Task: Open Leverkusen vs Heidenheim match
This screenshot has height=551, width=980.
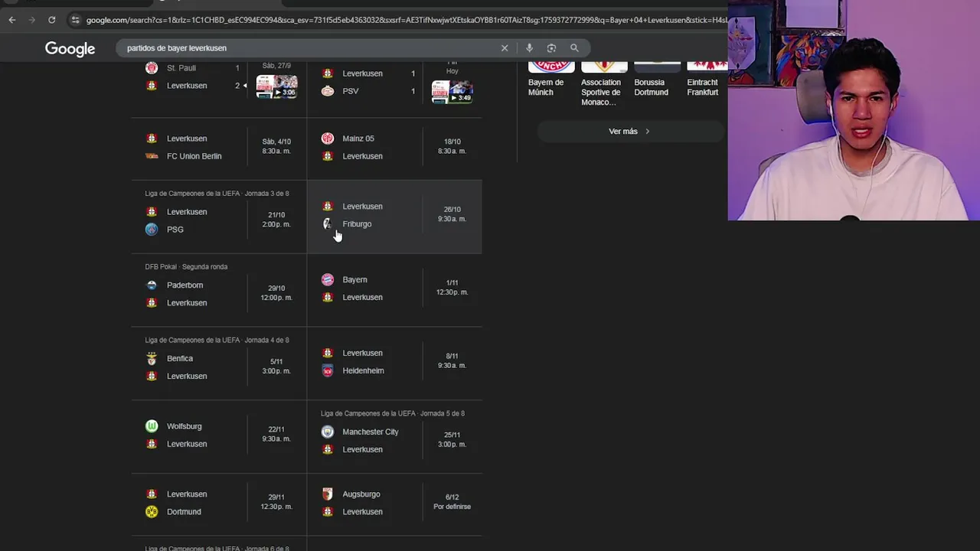Action: pyautogui.click(x=394, y=364)
